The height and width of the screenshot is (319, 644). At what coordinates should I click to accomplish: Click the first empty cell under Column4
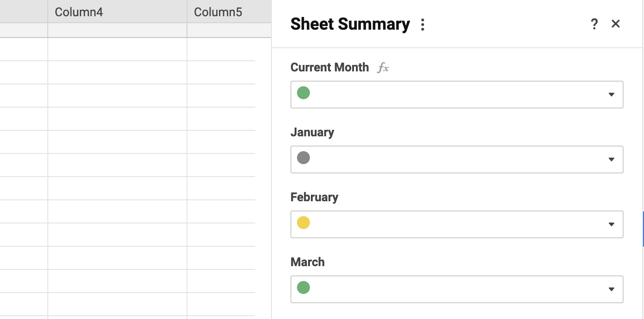click(117, 49)
